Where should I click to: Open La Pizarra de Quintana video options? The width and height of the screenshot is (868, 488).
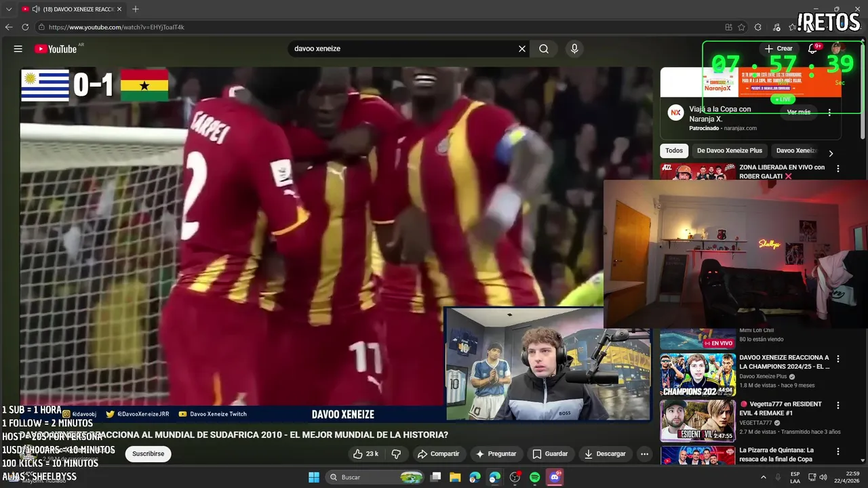click(837, 451)
